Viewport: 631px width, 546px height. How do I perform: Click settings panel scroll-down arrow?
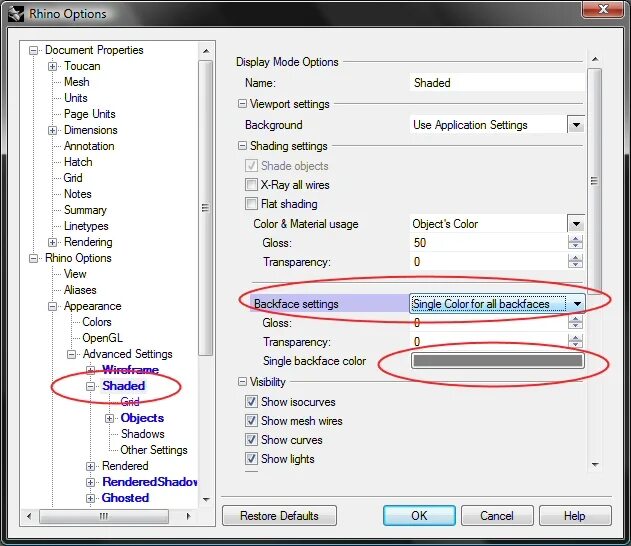pos(595,465)
